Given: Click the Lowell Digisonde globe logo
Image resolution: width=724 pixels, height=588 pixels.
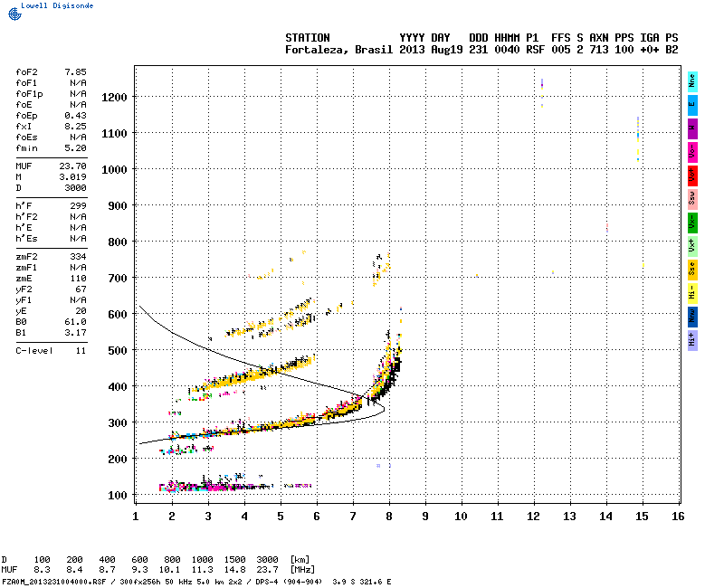Looking at the screenshot, I should click(14, 14).
